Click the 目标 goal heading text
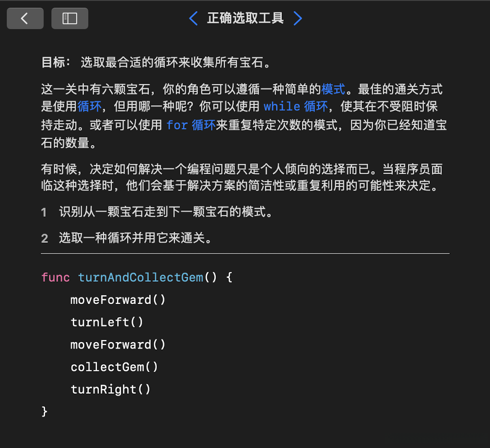Image resolution: width=490 pixels, height=448 pixels. tap(53, 63)
